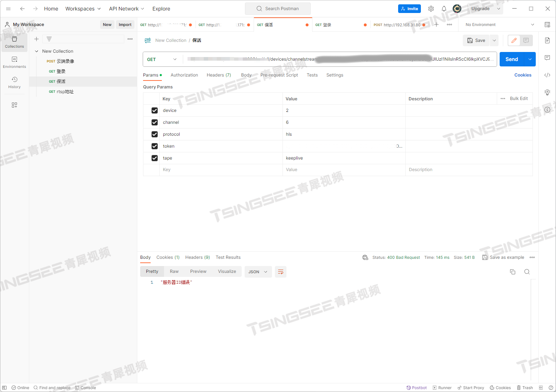556x392 pixels.
Task: Open the notifications bell
Action: (444, 9)
